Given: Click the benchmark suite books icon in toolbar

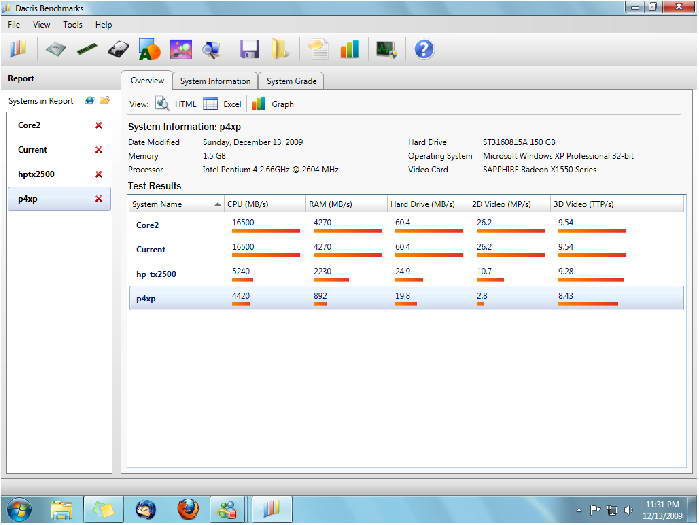Looking at the screenshot, I should (18, 49).
